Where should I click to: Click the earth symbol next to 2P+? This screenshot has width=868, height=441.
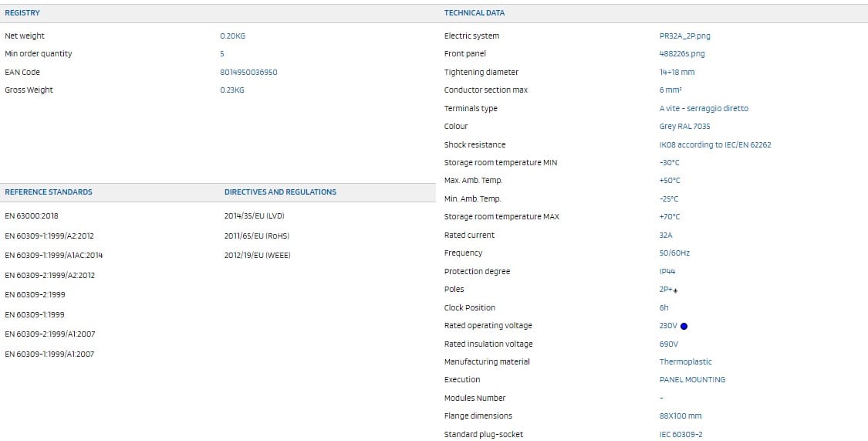point(677,290)
